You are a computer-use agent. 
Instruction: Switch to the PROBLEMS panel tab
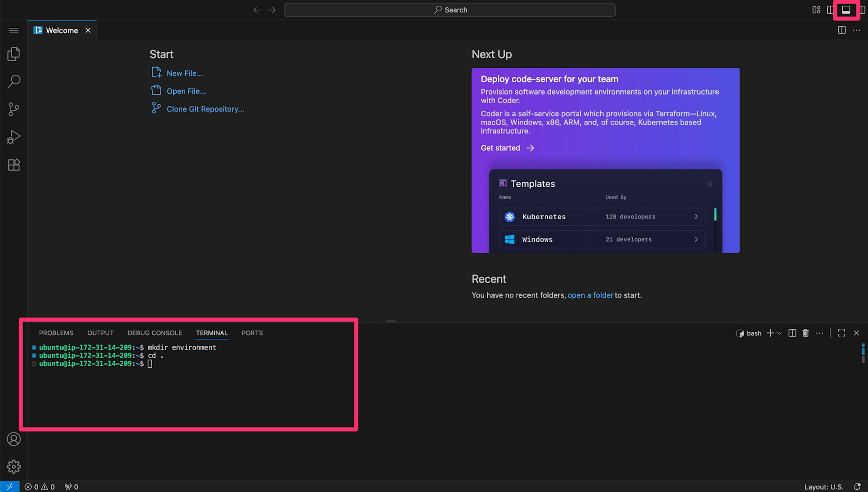coord(56,333)
